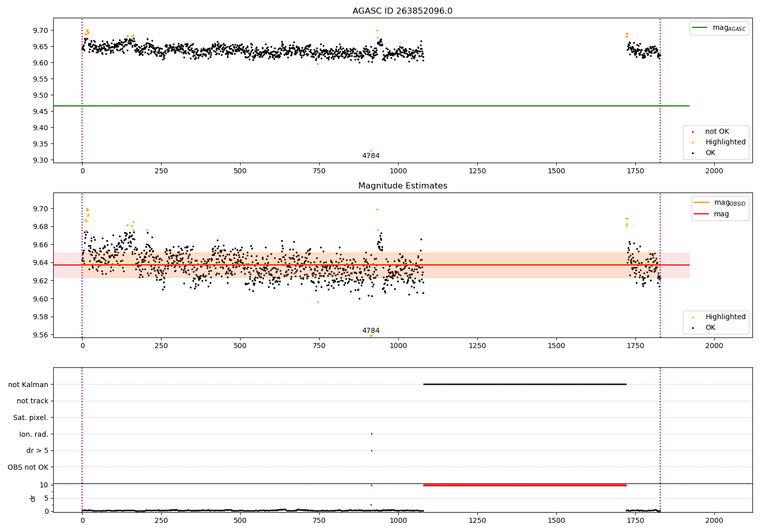
Task: Click the 'Ion. rad.' row label
Action: (34, 434)
